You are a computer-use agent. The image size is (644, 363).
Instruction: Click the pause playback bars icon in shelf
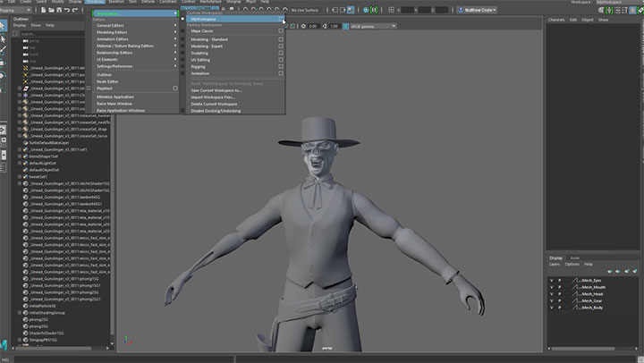tap(374, 10)
